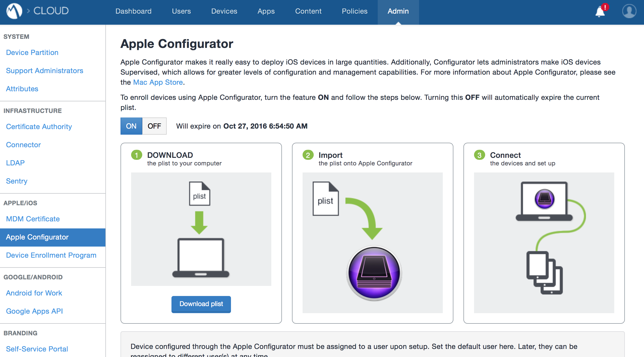Click the user profile avatar

click(628, 11)
